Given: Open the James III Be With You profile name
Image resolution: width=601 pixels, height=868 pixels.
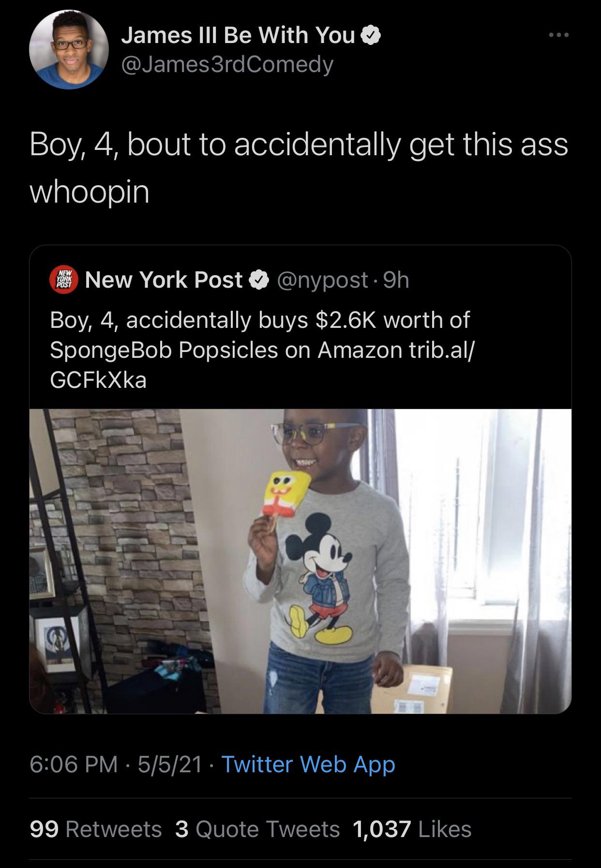Looking at the screenshot, I should (x=238, y=35).
